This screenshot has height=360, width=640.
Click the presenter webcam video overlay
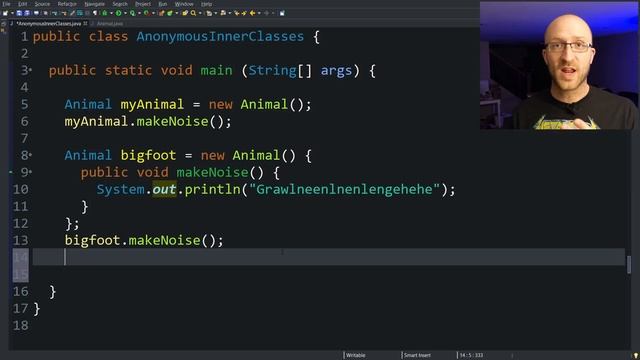pos(559,66)
